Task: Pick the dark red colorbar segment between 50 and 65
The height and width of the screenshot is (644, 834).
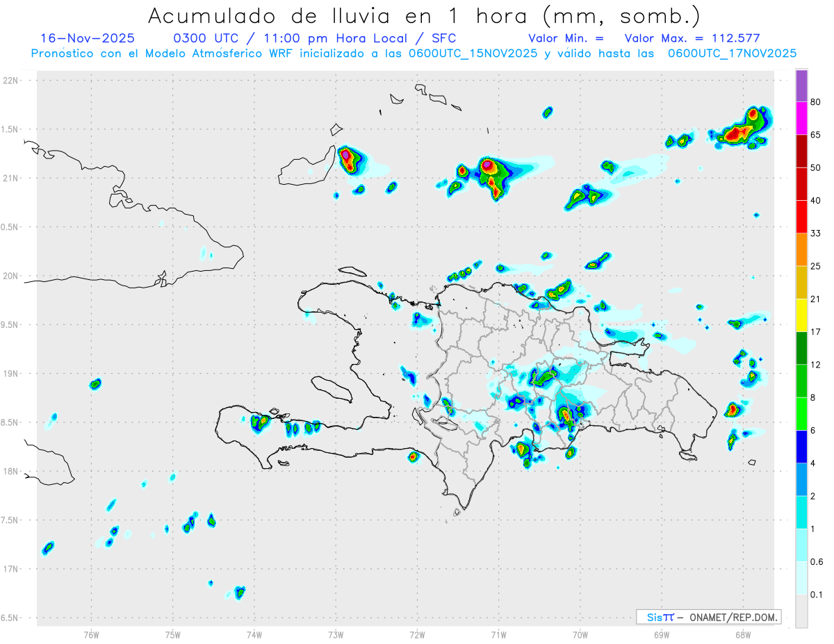Action: [801, 151]
